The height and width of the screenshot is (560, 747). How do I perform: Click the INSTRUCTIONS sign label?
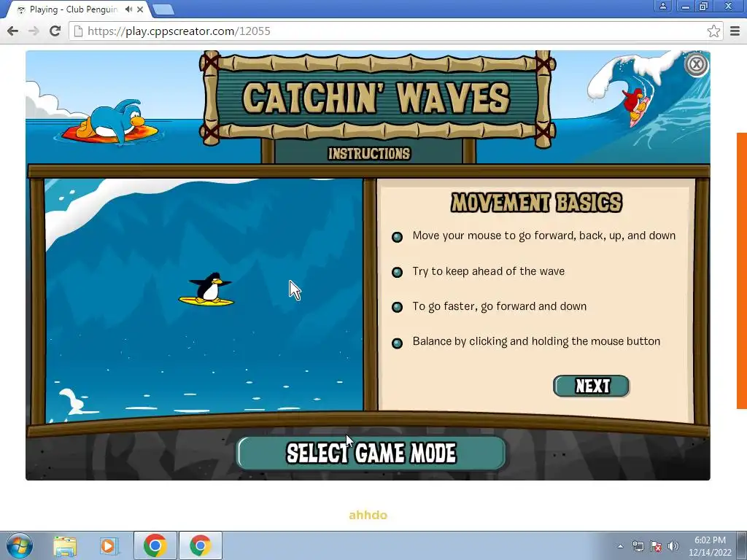[369, 153]
